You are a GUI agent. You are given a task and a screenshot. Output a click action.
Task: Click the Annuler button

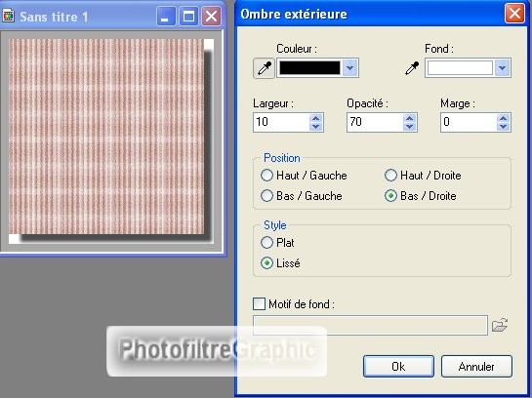(x=476, y=366)
